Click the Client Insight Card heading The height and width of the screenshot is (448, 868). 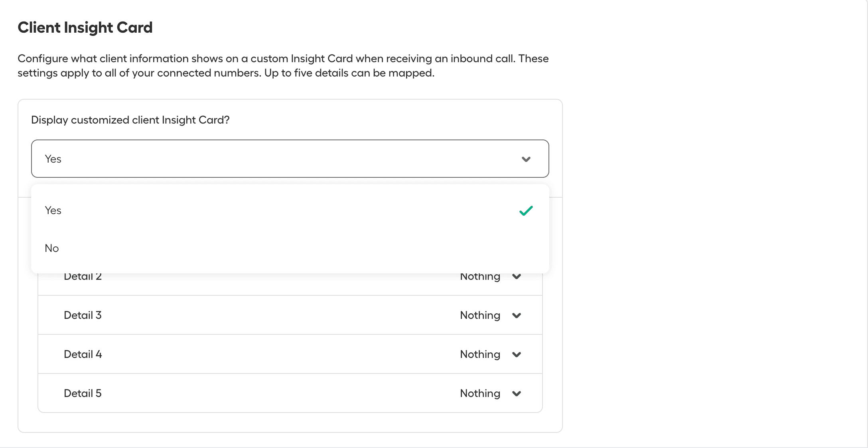(x=85, y=27)
